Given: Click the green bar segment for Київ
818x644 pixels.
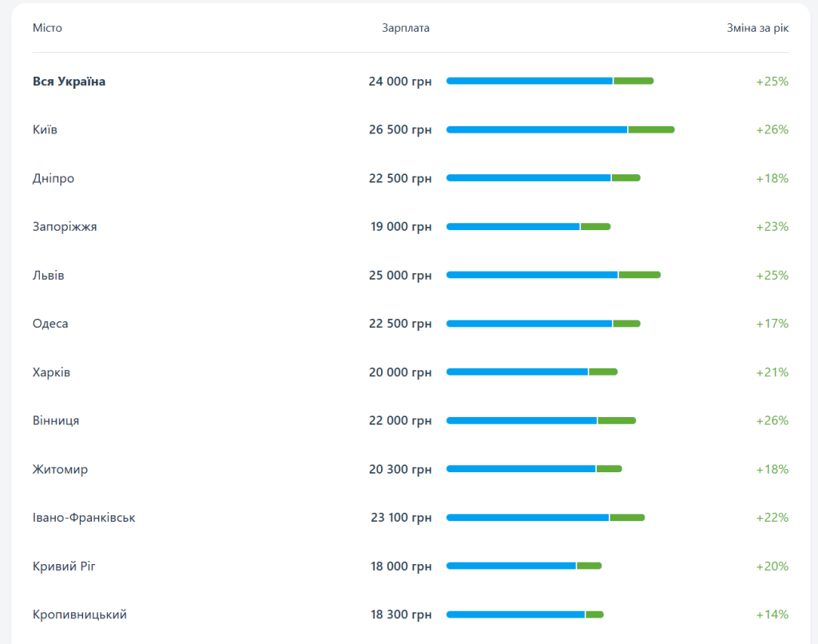Looking at the screenshot, I should point(652,129).
